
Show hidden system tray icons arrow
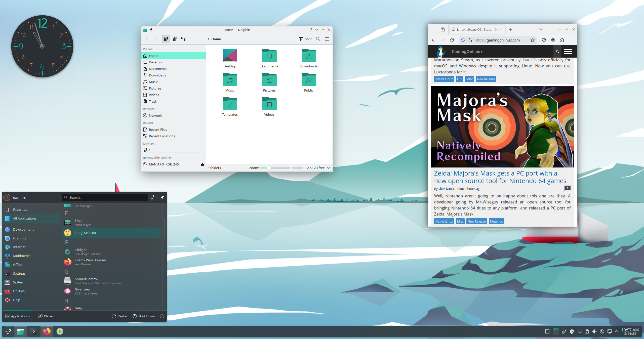617,331
